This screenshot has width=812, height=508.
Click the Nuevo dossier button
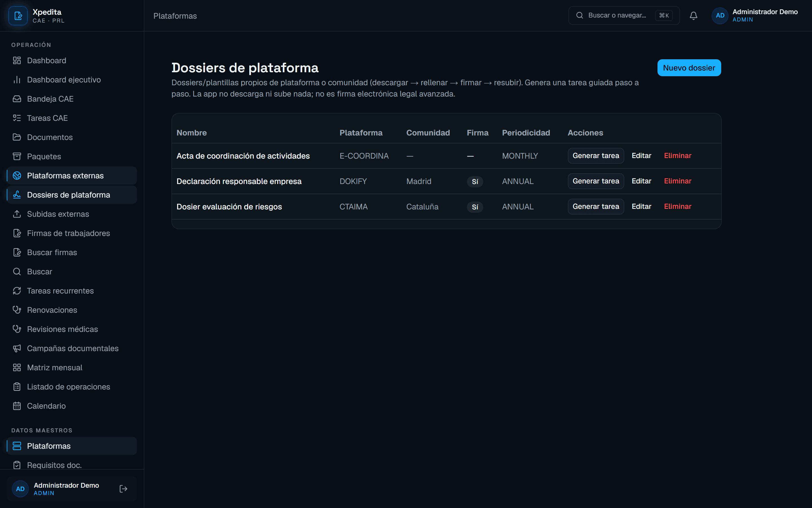[689, 68]
